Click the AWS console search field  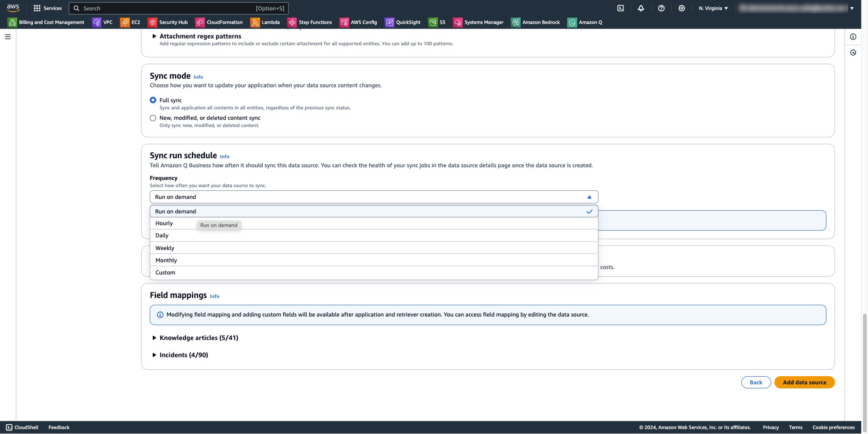167,8
